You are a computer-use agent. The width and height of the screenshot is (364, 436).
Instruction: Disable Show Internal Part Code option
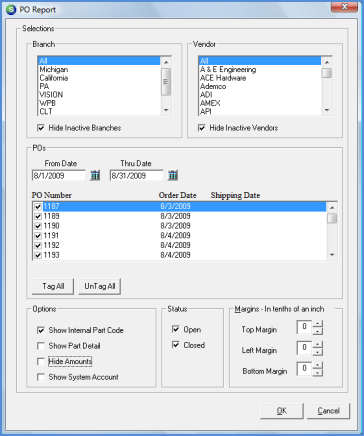tap(41, 330)
